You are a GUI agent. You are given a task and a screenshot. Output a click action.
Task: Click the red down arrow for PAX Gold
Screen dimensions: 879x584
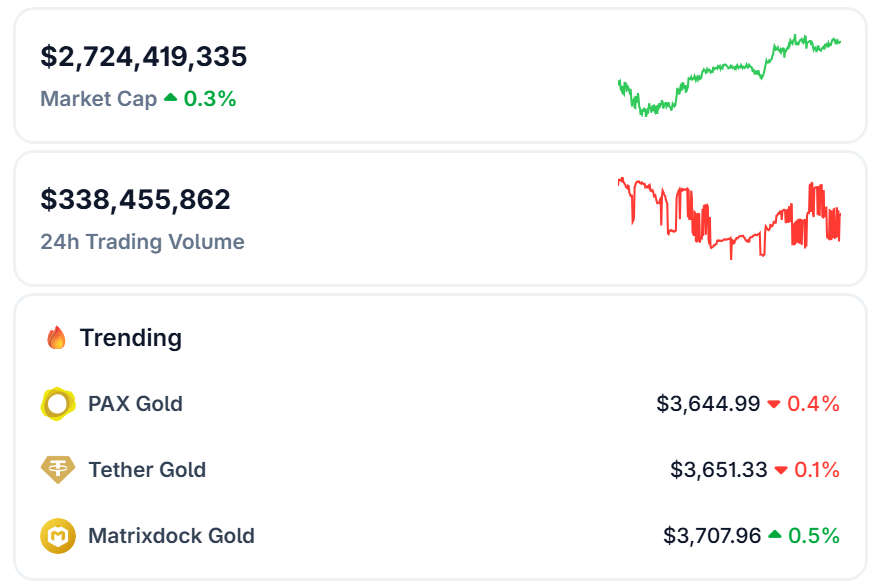coord(773,405)
